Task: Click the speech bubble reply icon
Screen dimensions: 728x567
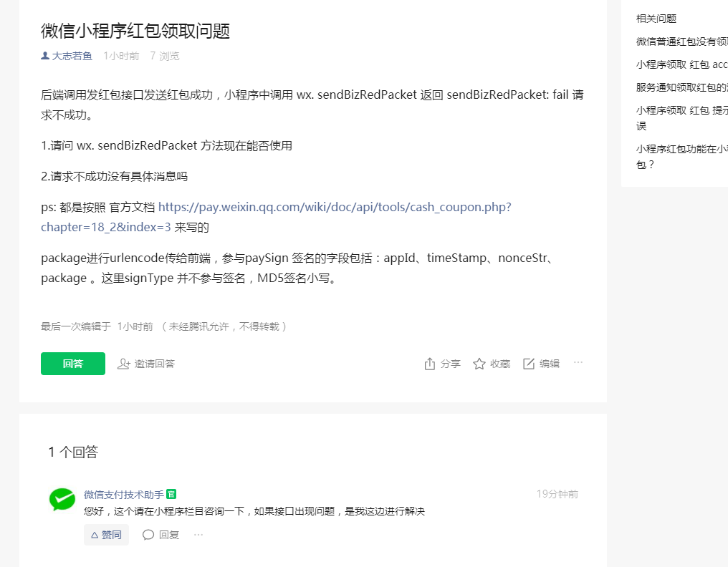Action: pos(148,535)
